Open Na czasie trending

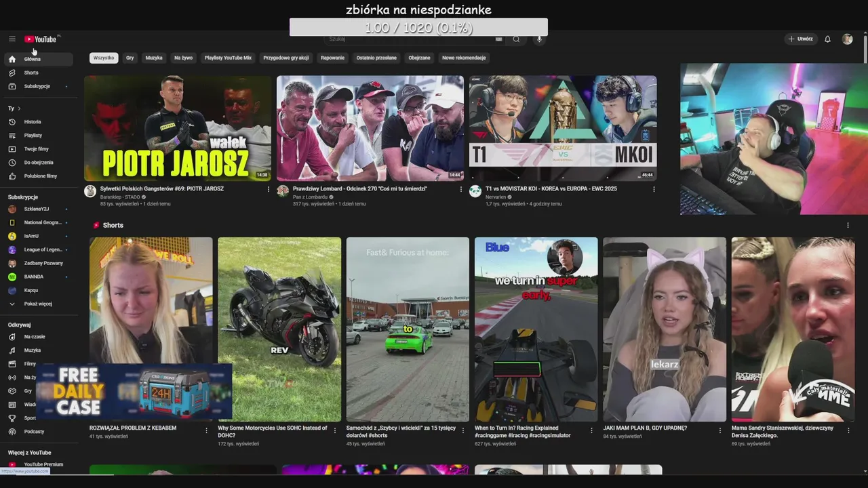point(39,337)
